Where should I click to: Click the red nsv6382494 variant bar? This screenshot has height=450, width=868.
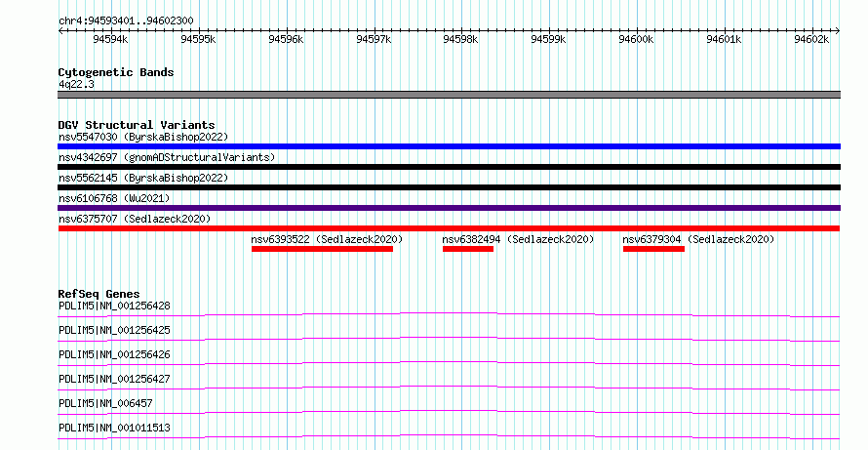click(x=468, y=249)
